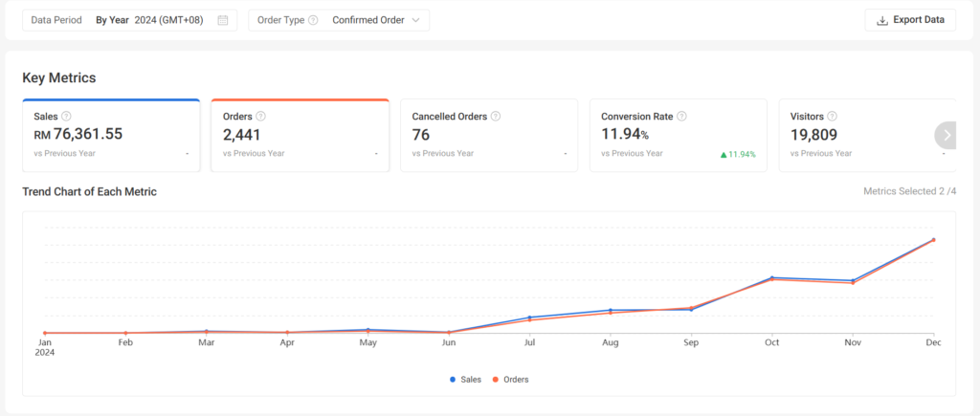This screenshot has height=416, width=980.
Task: Click the help icon beside Visitors
Action: [x=832, y=117]
